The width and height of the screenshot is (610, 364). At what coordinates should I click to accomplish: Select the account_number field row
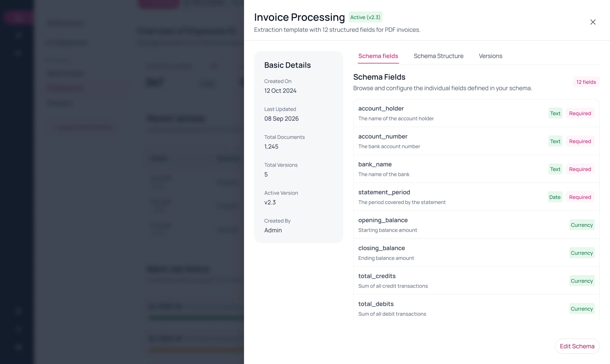pos(476,141)
